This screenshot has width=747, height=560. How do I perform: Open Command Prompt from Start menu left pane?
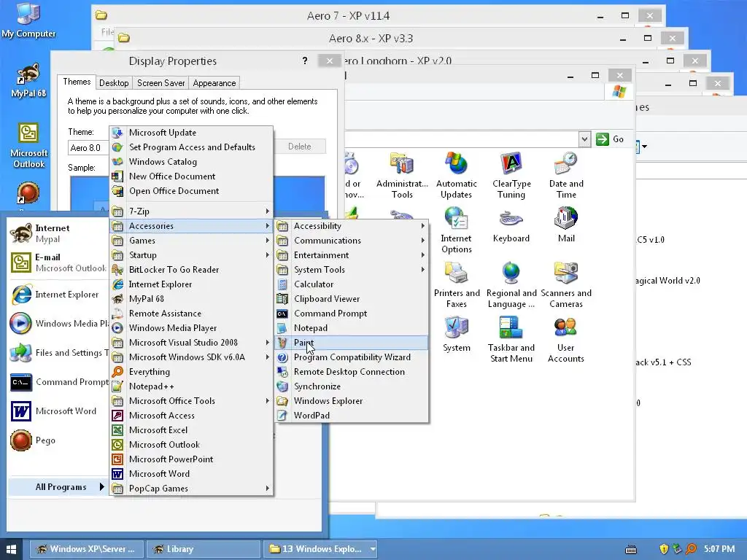(x=59, y=382)
